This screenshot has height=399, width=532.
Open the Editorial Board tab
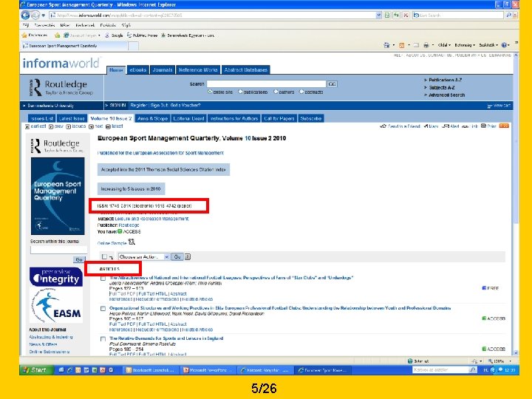[188, 118]
